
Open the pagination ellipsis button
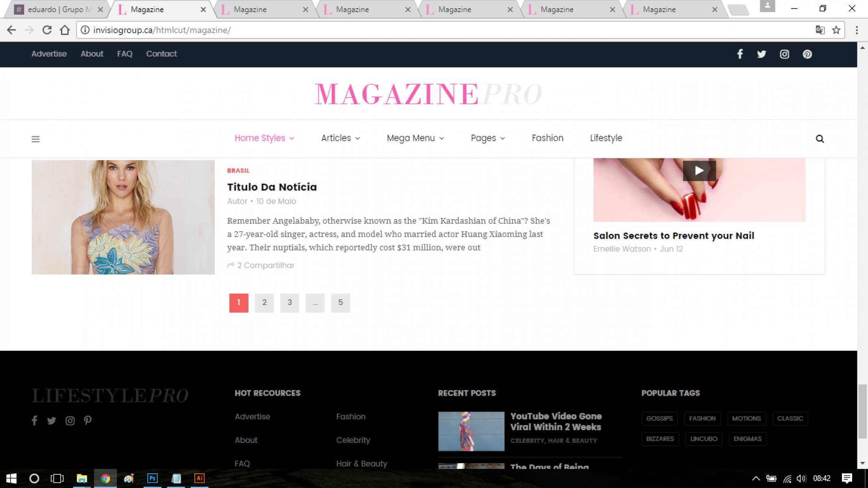click(x=315, y=303)
